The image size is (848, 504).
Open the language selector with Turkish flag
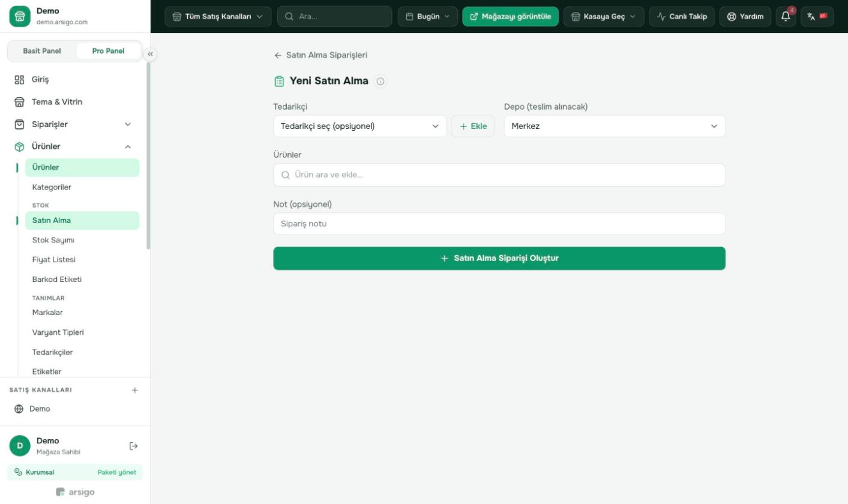817,16
